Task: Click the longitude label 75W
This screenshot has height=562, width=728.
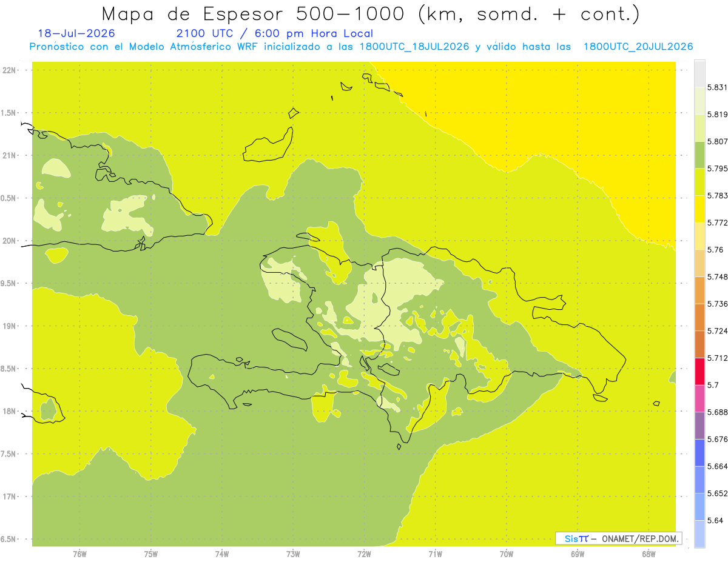Action: tap(150, 554)
